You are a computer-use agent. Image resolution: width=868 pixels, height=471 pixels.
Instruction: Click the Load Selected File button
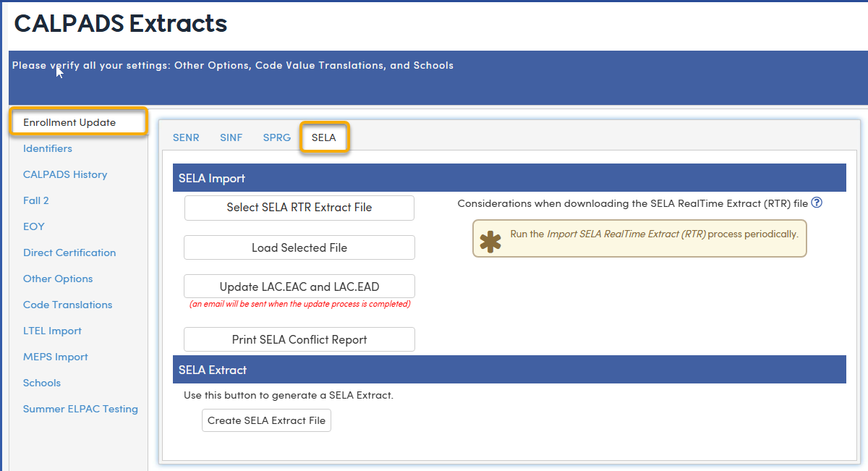point(299,247)
